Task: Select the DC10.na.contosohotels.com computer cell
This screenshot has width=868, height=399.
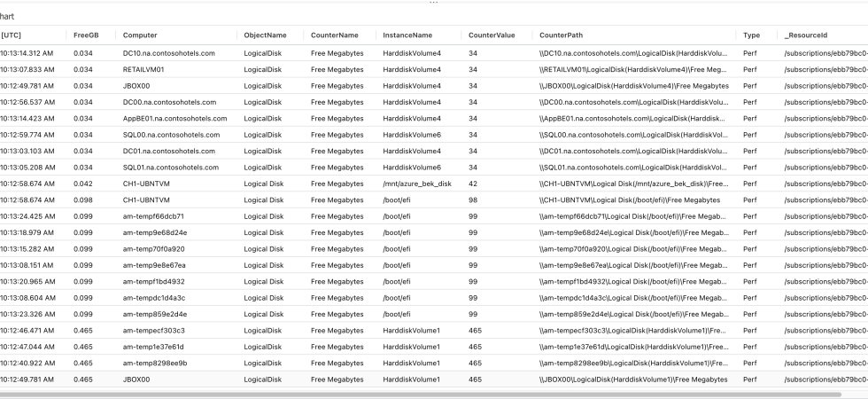Action: click(169, 53)
